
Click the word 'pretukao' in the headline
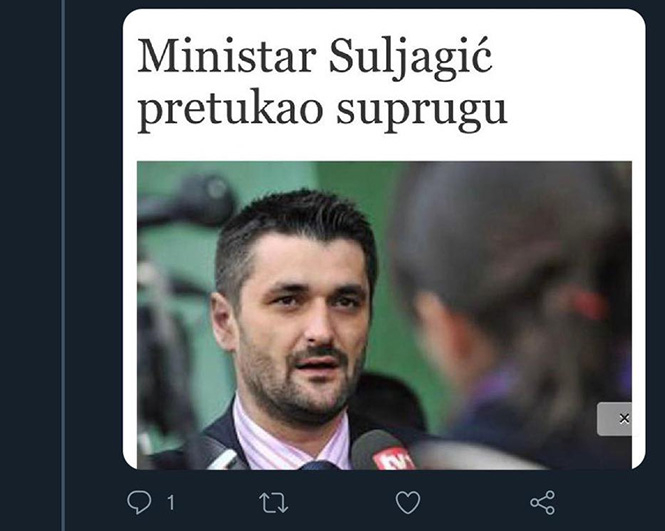point(231,110)
